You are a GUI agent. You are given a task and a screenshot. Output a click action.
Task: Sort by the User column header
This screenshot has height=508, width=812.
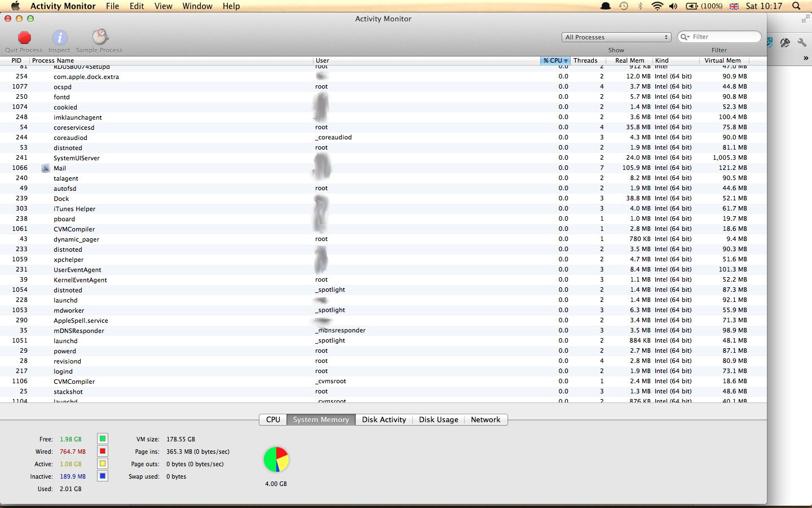point(427,60)
